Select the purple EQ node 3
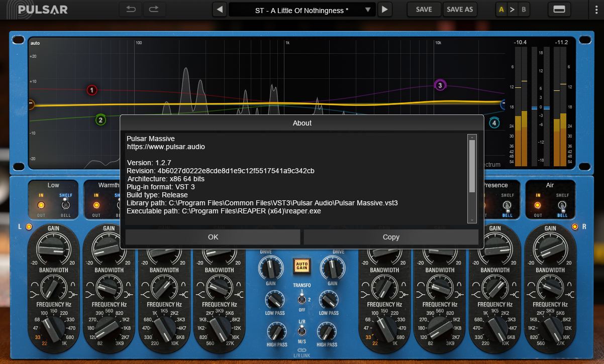 click(x=440, y=85)
